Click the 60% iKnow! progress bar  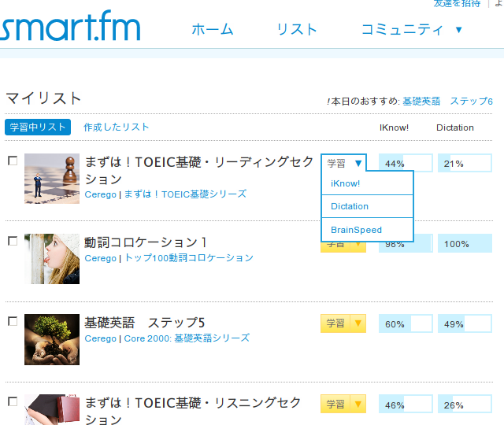pos(406,323)
